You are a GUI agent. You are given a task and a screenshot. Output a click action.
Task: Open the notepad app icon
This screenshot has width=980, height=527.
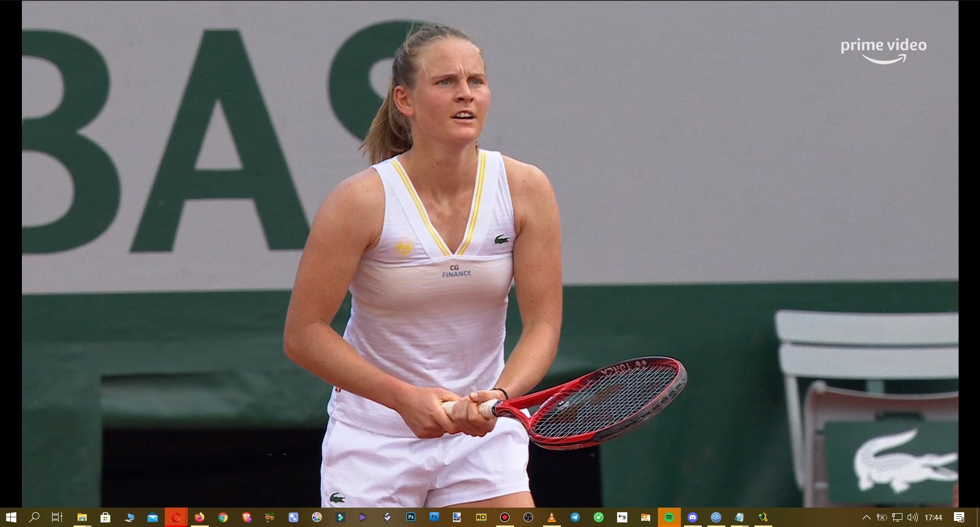pyautogui.click(x=739, y=517)
